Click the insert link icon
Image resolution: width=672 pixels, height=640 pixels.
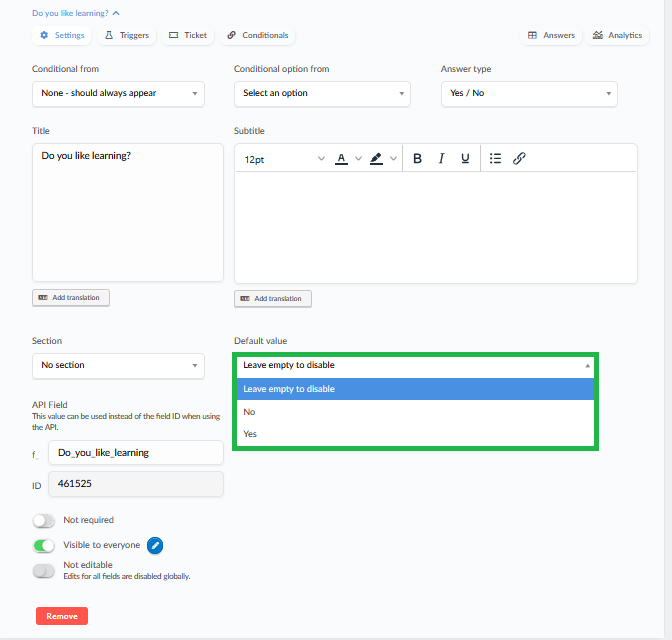[x=519, y=159]
